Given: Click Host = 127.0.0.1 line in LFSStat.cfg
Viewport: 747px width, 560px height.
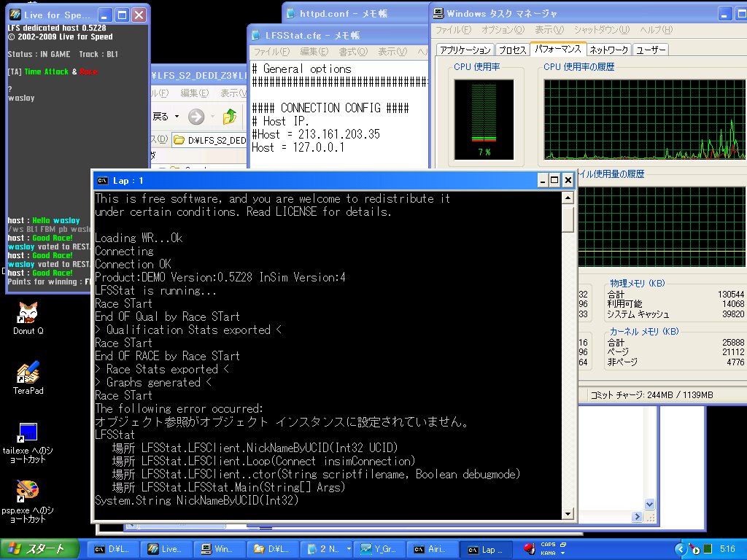Looking at the screenshot, I should [x=298, y=147].
